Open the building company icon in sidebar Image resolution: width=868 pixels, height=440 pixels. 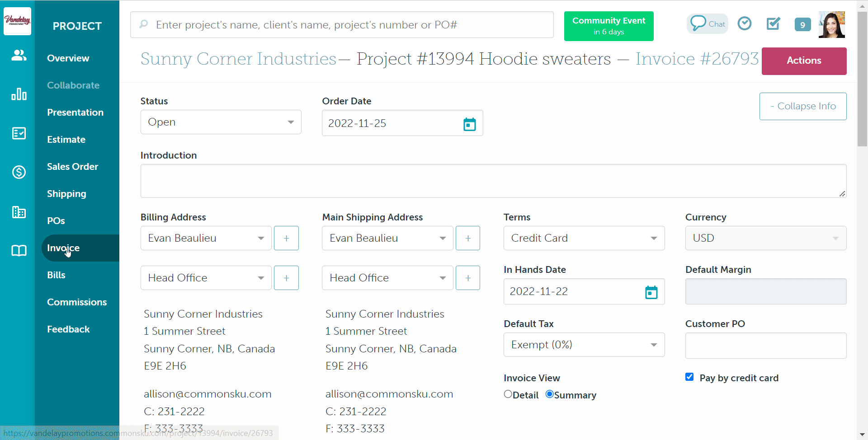tap(19, 212)
